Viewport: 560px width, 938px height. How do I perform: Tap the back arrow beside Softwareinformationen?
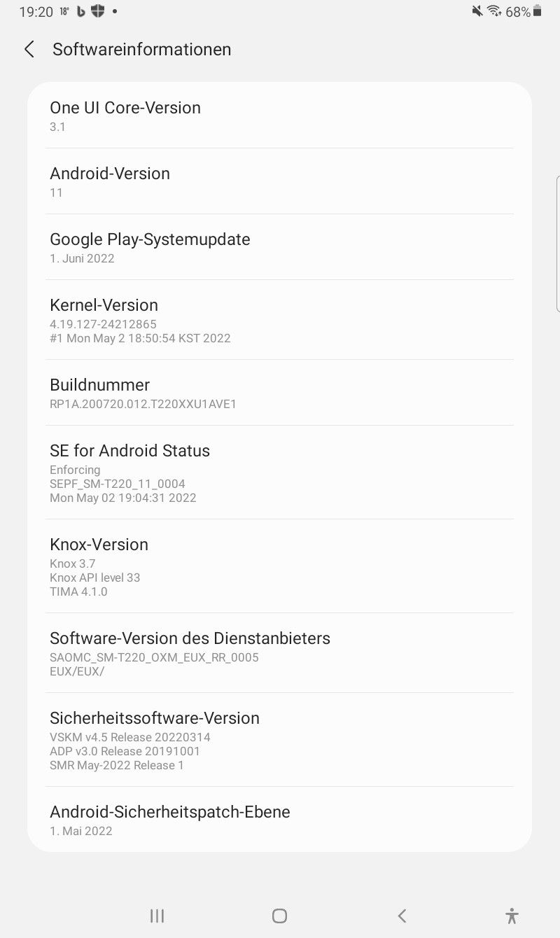[x=29, y=49]
